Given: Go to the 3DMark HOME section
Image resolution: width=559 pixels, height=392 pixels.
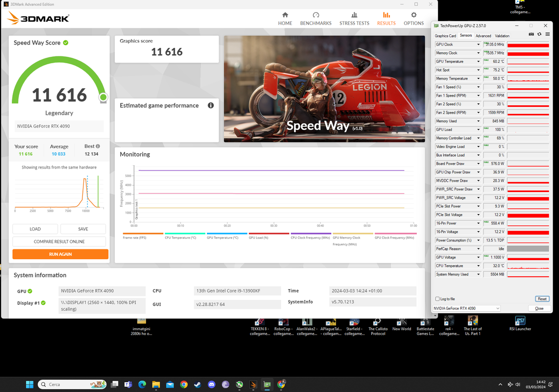Looking at the screenshot, I should tap(285, 19).
